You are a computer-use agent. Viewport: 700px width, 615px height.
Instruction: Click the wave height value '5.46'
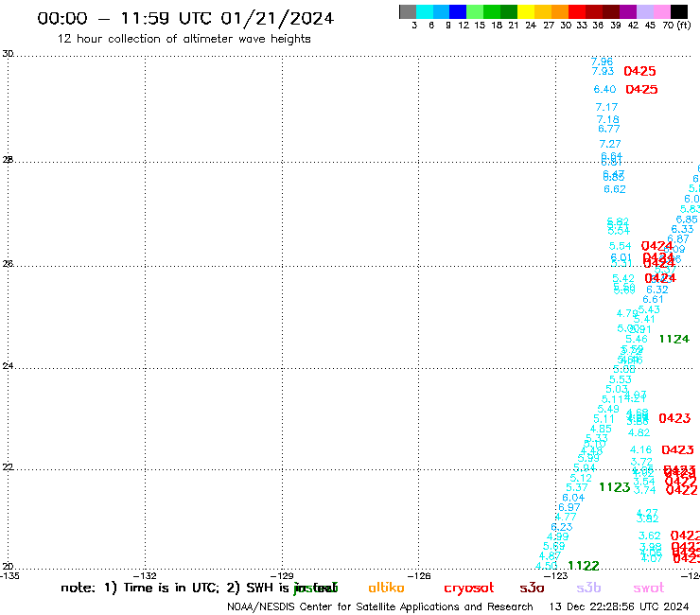click(x=637, y=339)
